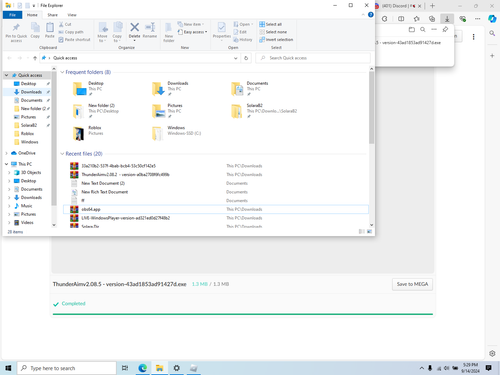Click the download progress bar in MEGA

coord(243,314)
